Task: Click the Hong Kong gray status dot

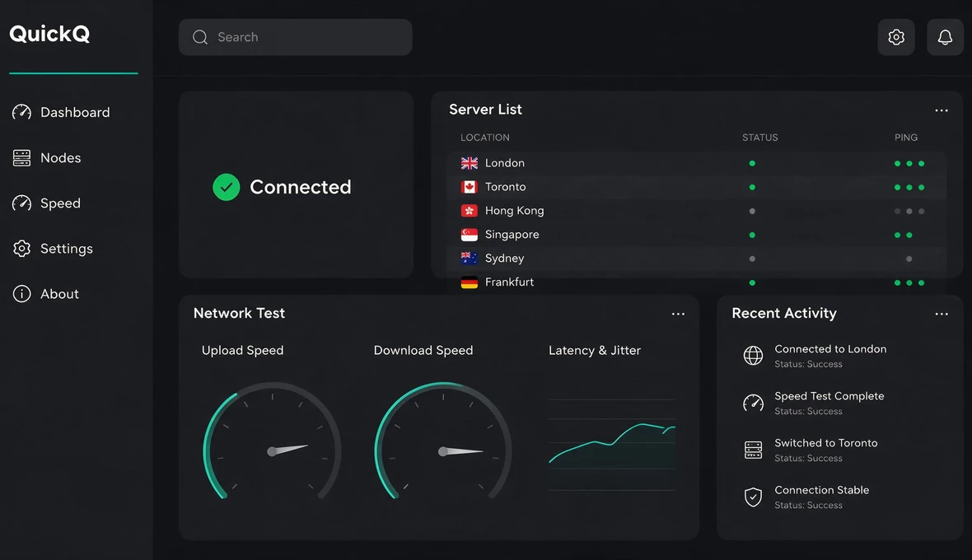Action: coord(752,212)
